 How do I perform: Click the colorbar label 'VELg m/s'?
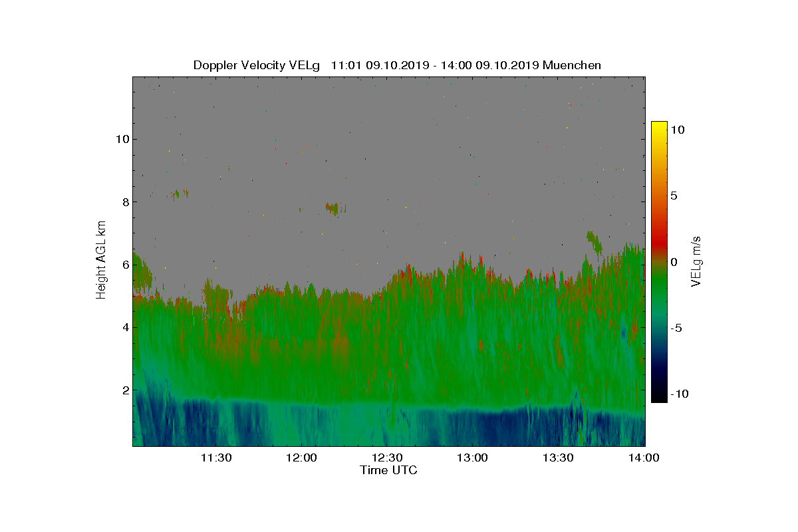pyautogui.click(x=696, y=260)
